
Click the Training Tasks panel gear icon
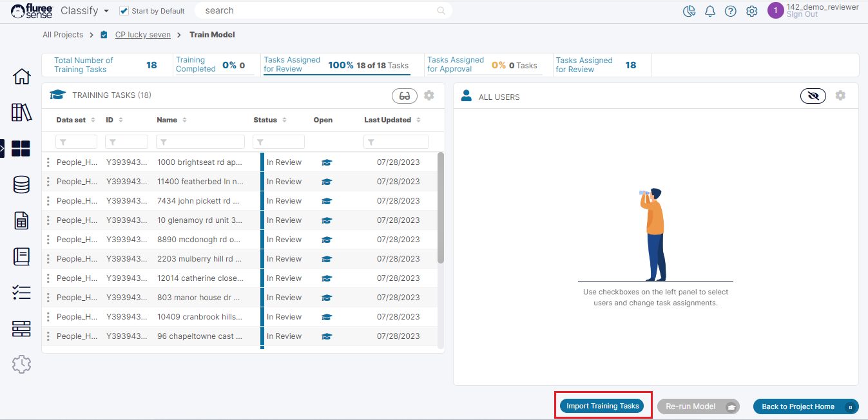point(429,96)
